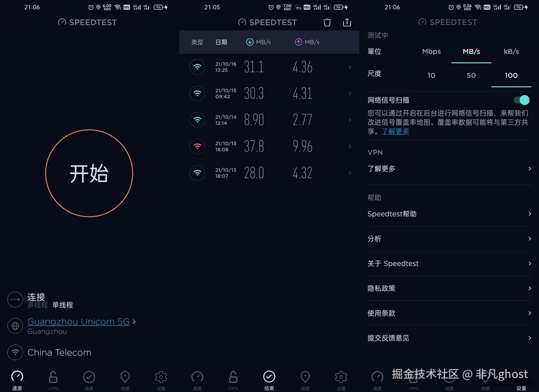Switch to the 速度 tab on left screen

[17, 380]
